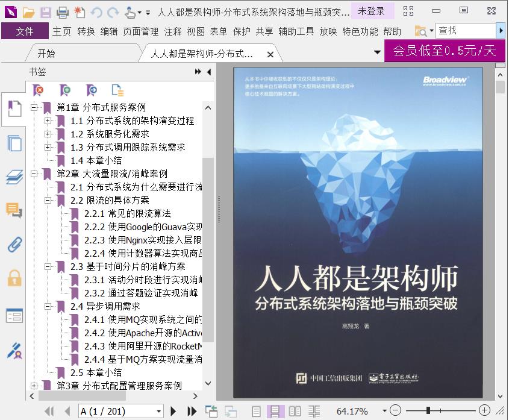This screenshot has height=420, width=509.
Task: Collapse 第2章 大流量限流/消峰案例 node
Action: coord(34,174)
